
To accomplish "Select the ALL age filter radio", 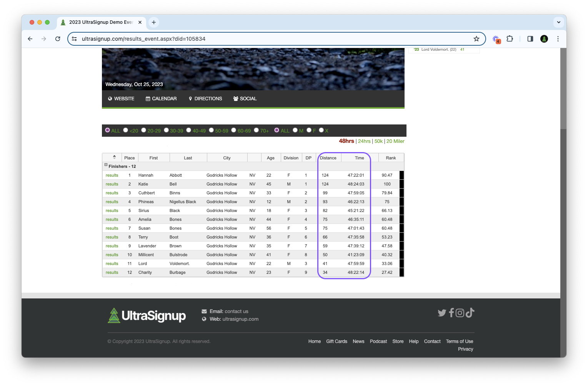I will (x=108, y=130).
